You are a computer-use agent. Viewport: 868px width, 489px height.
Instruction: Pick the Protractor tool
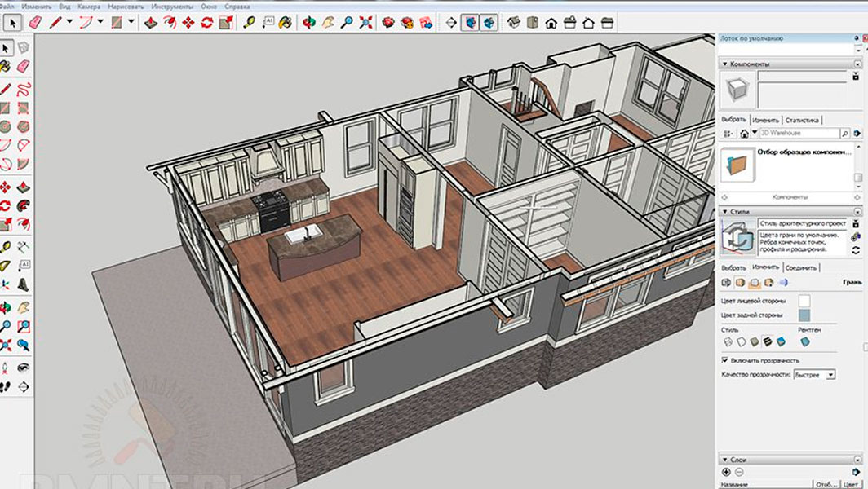click(6, 266)
